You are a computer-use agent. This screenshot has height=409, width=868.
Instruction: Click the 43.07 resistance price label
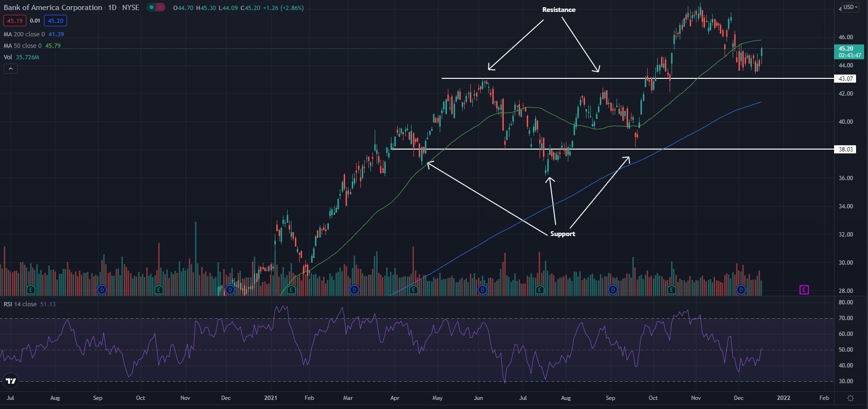(846, 79)
